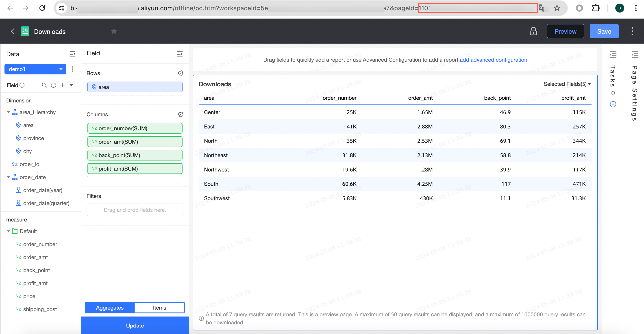Refresh the field list icon
644x334 pixels.
(53, 85)
